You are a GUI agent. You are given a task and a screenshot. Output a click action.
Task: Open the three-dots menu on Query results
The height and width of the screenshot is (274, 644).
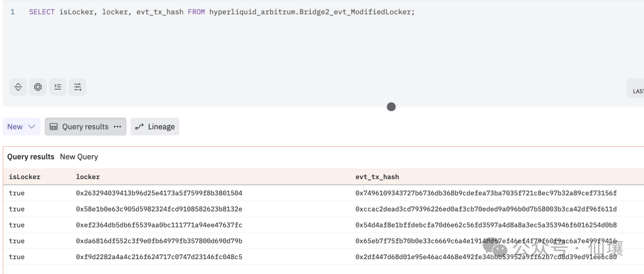[117, 127]
